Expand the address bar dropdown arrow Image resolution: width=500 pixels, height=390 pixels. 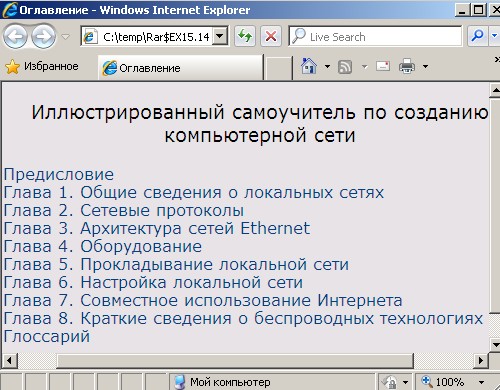click(x=220, y=36)
